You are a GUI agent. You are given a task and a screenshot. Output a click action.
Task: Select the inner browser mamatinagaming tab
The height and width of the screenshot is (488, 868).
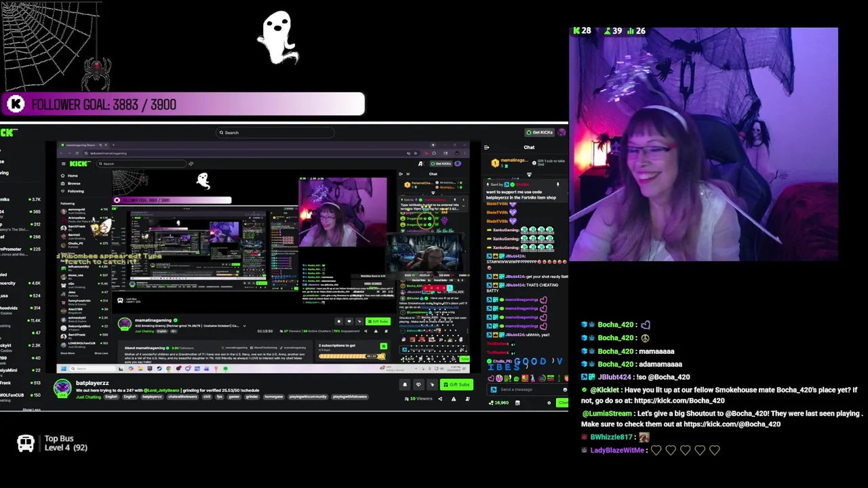pyautogui.click(x=85, y=145)
